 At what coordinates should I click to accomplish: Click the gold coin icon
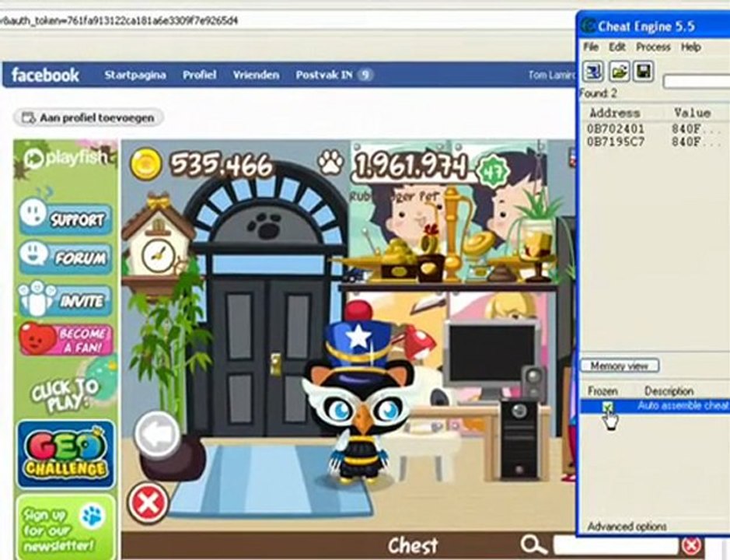pyautogui.click(x=145, y=165)
